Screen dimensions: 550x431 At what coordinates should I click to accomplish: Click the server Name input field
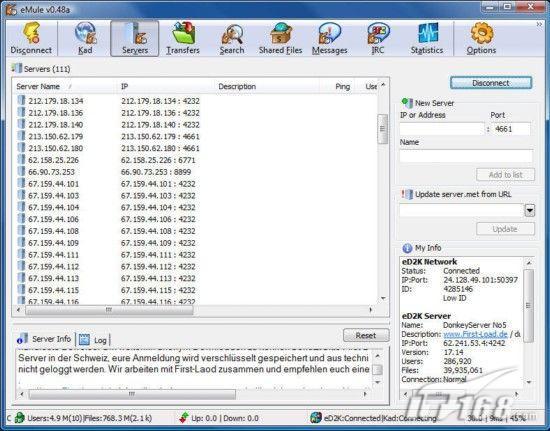pyautogui.click(x=466, y=156)
